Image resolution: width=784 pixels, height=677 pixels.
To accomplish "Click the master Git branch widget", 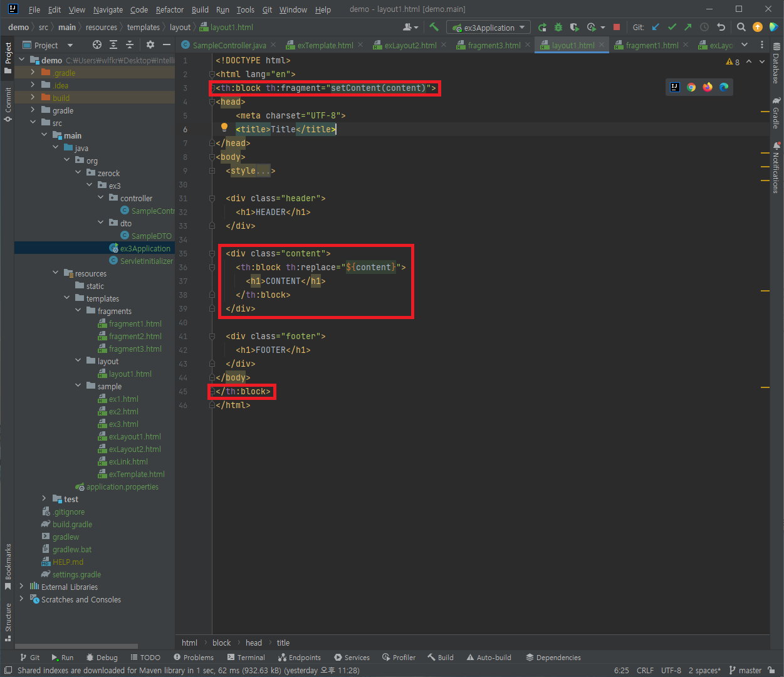I will click(745, 670).
